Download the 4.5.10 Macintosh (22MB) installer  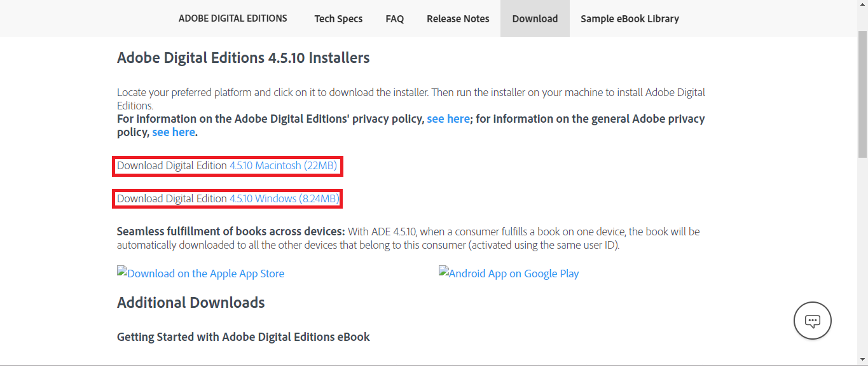283,165
